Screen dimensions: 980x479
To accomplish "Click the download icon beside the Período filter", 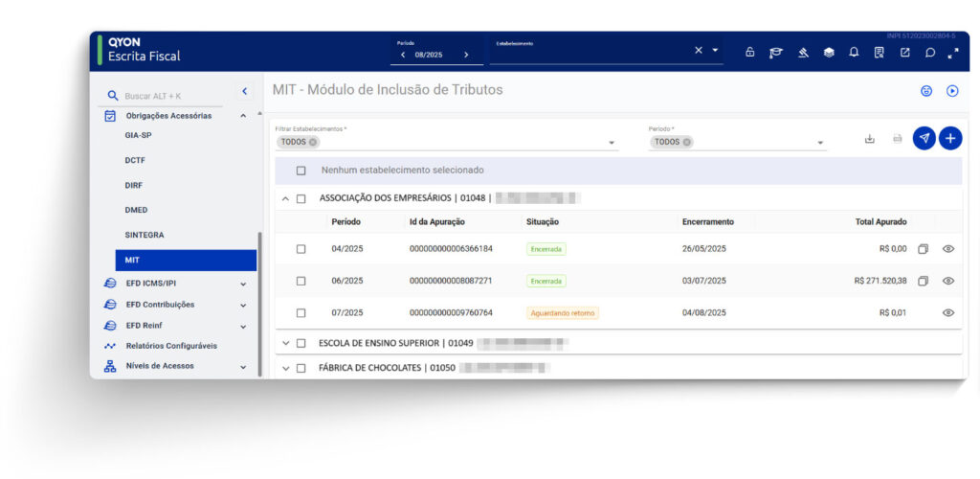I will pos(870,139).
